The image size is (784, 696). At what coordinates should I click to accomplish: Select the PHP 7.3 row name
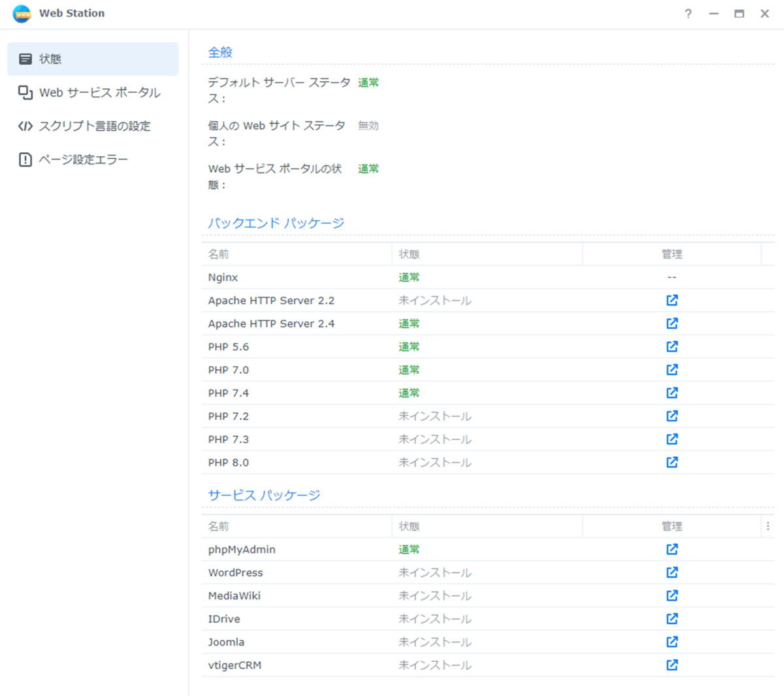(228, 439)
